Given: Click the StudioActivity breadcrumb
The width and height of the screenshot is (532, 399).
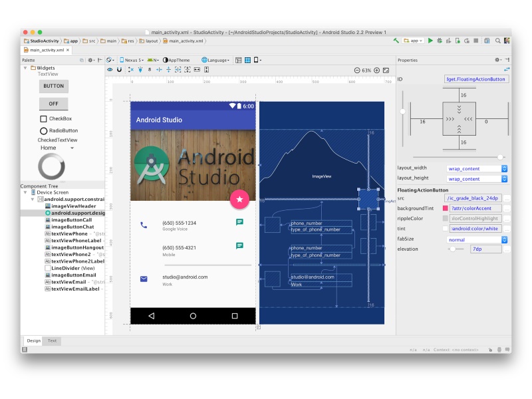Looking at the screenshot, I should point(41,41).
